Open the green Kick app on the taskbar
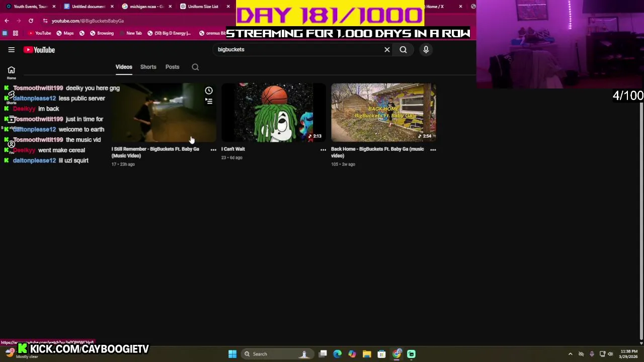644x362 pixels. 411,354
